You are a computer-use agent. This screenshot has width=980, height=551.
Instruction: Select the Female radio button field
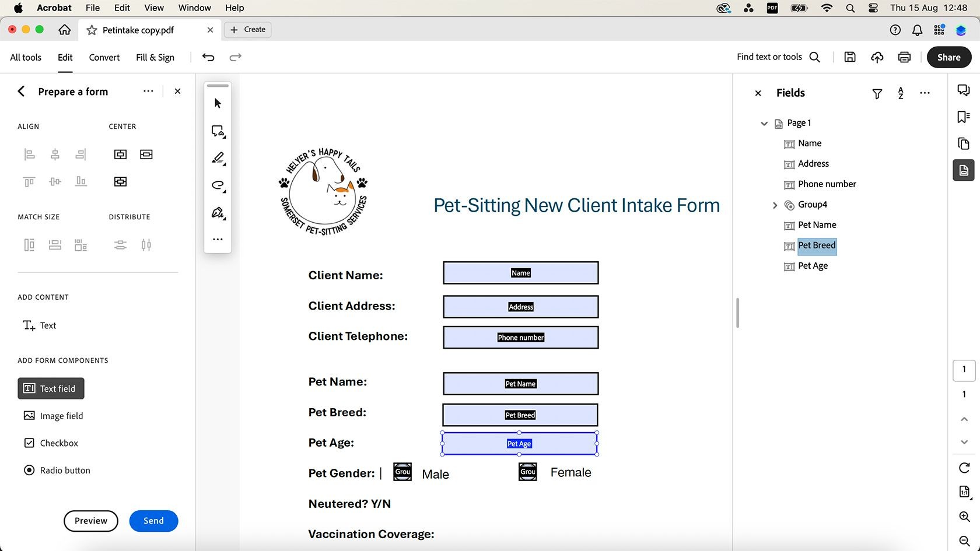528,472
